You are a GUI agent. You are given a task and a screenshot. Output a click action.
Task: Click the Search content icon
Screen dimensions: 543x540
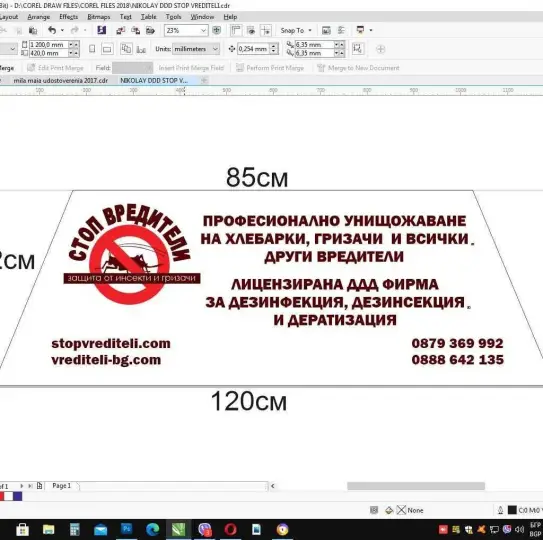(x=101, y=30)
